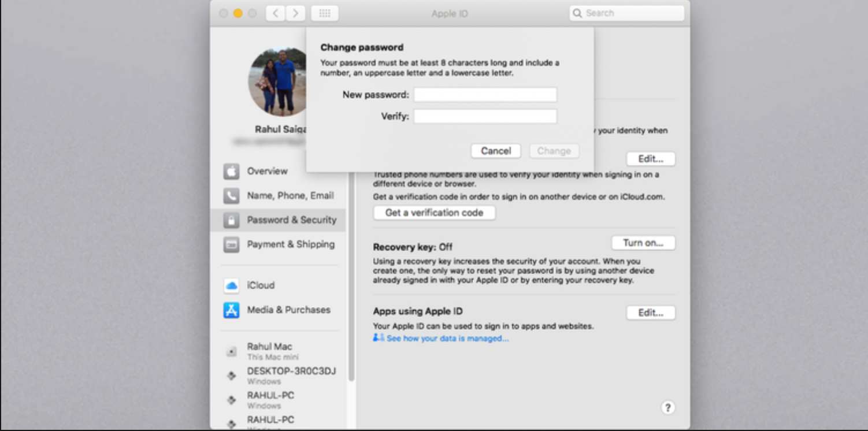The image size is (868, 431).
Task: Click the Media & Purchases App Store icon
Action: [231, 310]
